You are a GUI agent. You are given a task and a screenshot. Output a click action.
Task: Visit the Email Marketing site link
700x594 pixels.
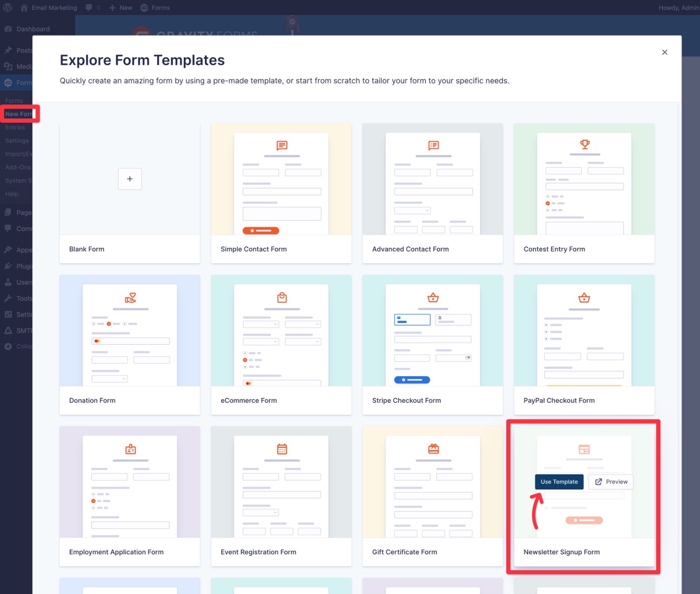49,7
